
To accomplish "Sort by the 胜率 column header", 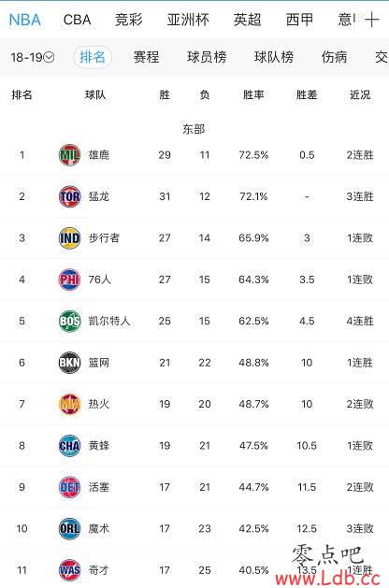I will click(x=253, y=94).
